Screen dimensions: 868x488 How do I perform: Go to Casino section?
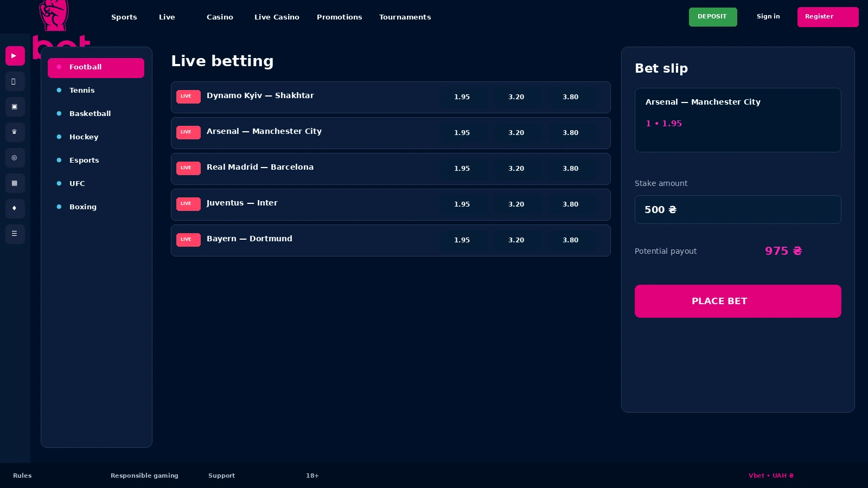(x=220, y=17)
